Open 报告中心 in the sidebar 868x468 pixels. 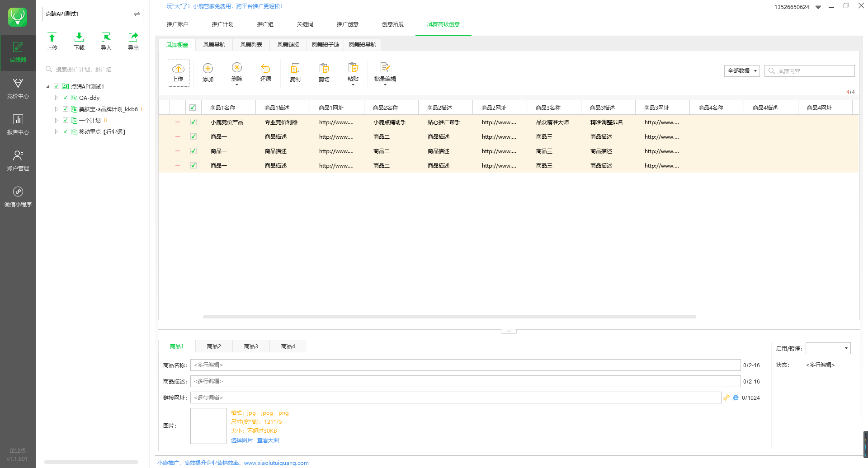pyautogui.click(x=18, y=125)
